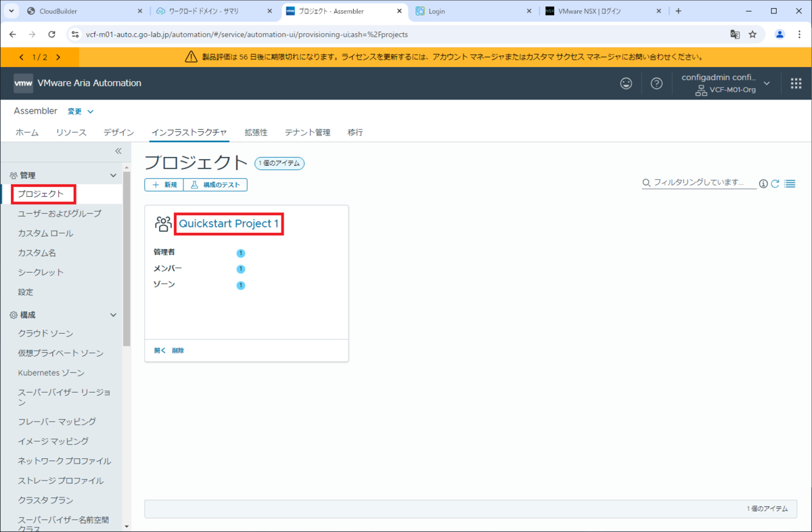Screen dimensions: 812x532
Task: Open the Quickstart Project 1 link
Action: pos(229,224)
